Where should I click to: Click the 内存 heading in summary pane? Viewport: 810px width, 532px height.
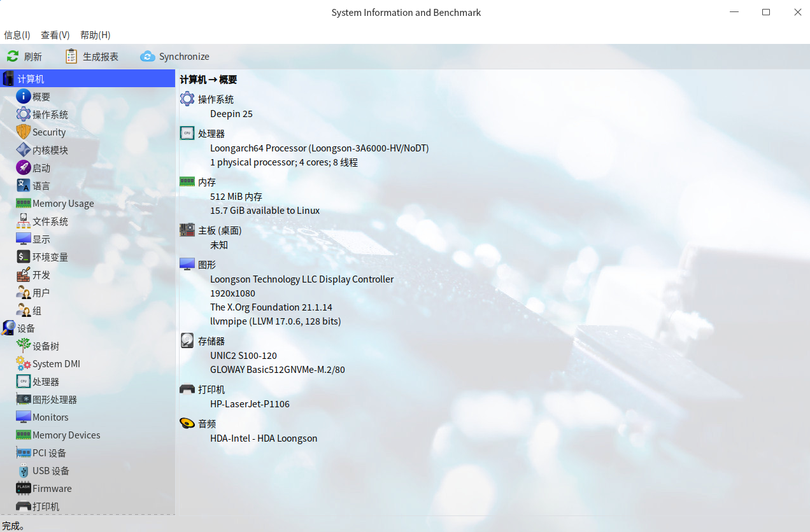(x=207, y=182)
